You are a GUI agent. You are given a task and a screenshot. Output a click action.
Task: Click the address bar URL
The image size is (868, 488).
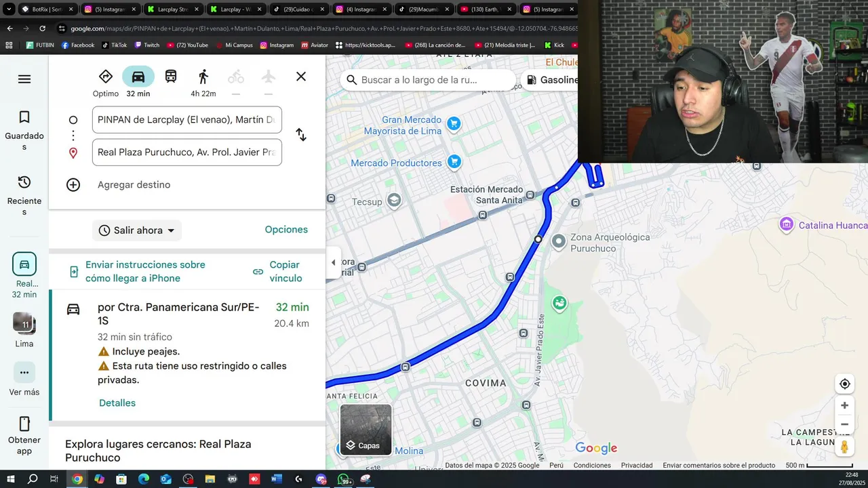click(324, 28)
